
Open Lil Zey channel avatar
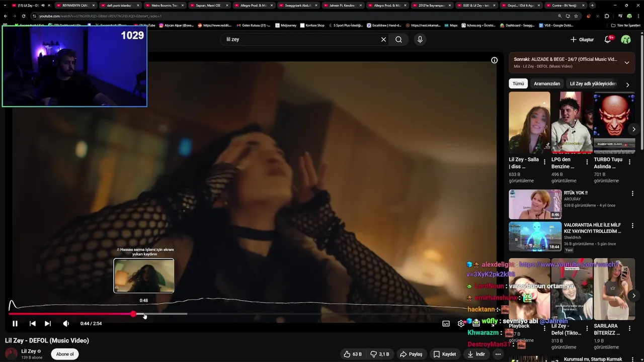(x=11, y=354)
